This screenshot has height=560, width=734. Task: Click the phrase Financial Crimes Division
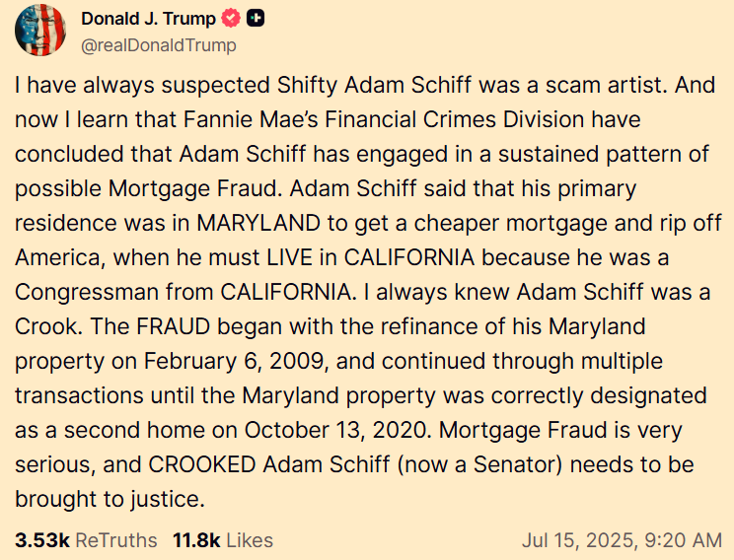click(x=454, y=119)
